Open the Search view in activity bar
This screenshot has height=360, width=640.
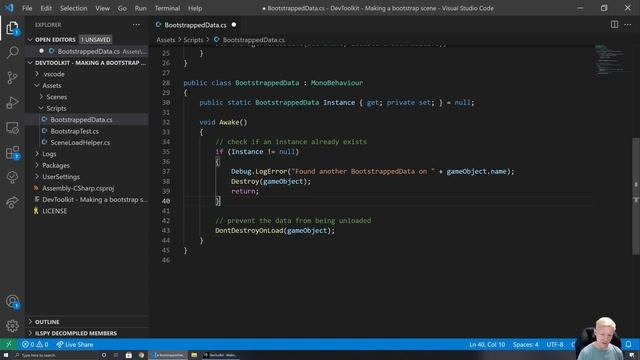(12, 52)
